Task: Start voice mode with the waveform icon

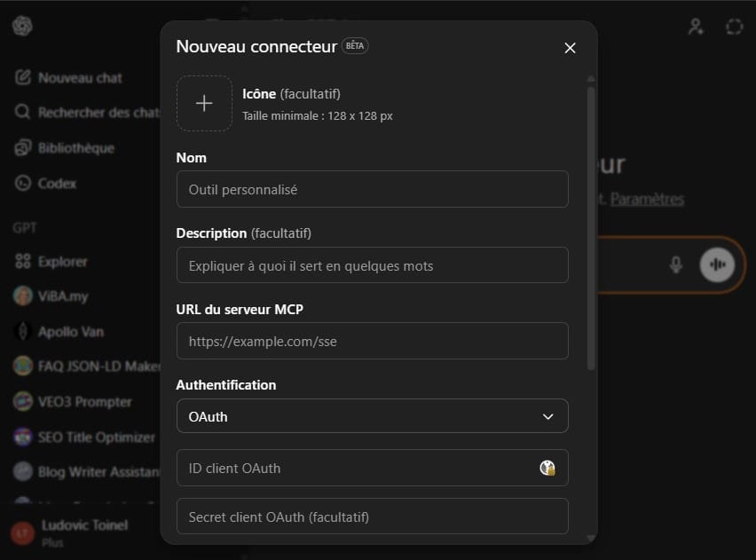Action: tap(717, 264)
